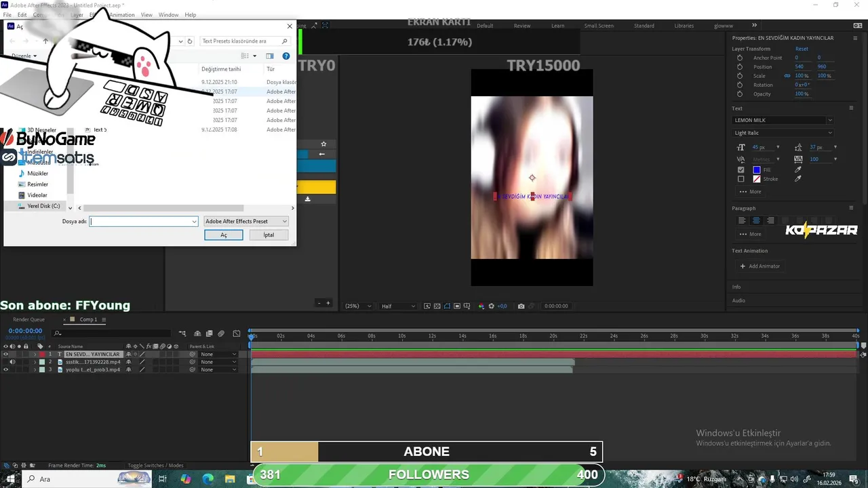Toggle the Scale constrain proportions link
The height and width of the screenshot is (488, 868).
787,76
